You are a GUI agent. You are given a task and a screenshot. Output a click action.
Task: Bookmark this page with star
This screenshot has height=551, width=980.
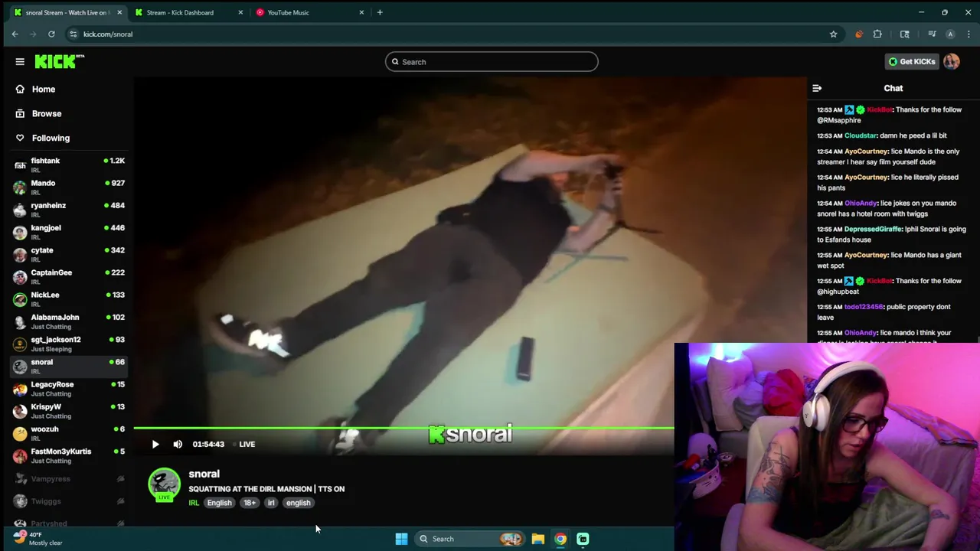pos(833,34)
